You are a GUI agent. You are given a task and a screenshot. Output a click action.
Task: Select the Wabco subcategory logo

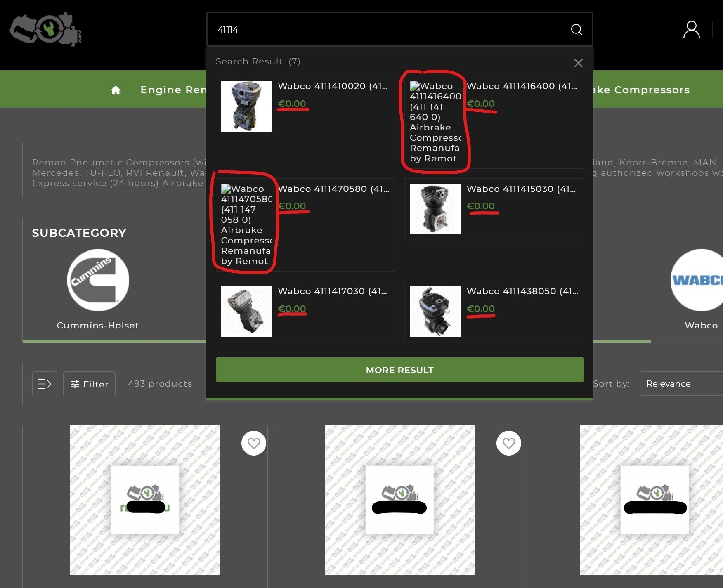pyautogui.click(x=697, y=280)
